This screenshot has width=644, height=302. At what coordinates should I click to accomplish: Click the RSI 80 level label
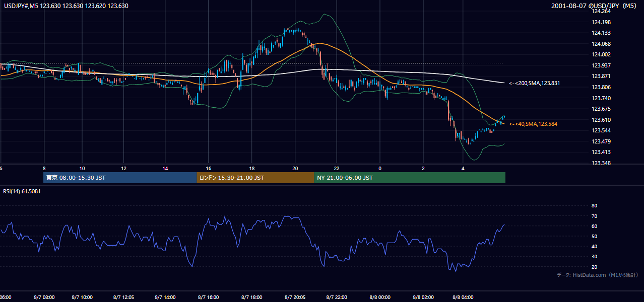tap(594, 206)
